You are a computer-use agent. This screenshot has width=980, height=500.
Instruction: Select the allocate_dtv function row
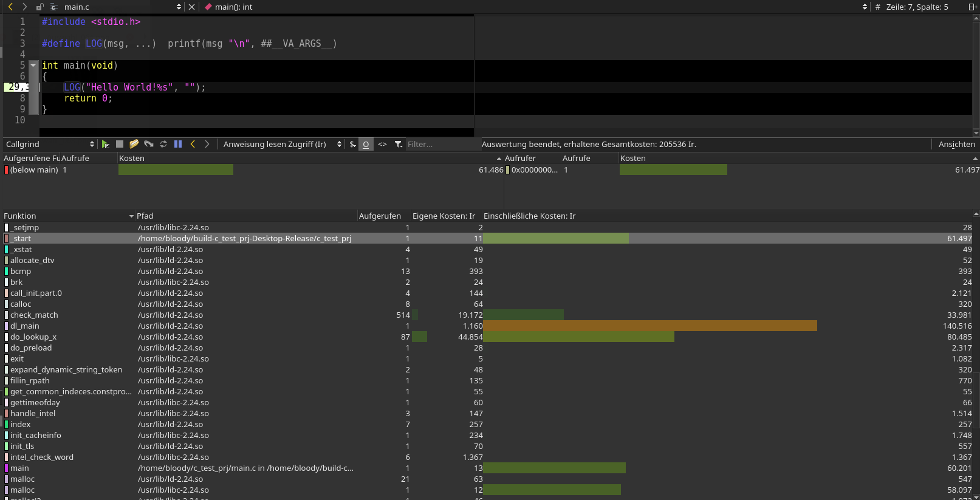click(x=487, y=260)
